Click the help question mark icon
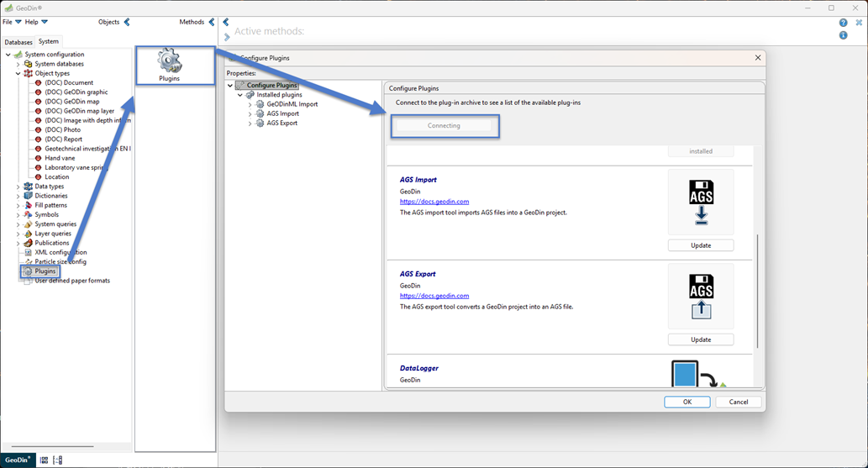The image size is (868, 468). coord(844,23)
